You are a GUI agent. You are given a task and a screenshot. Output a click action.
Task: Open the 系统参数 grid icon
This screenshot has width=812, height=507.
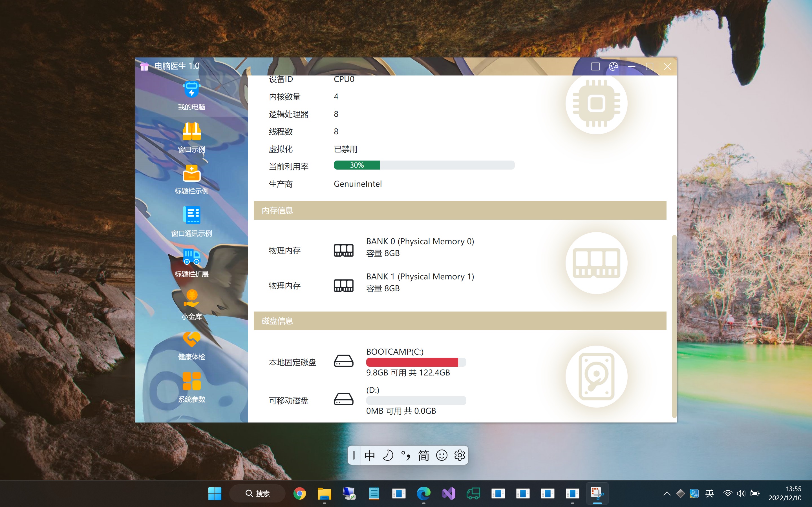click(x=191, y=381)
